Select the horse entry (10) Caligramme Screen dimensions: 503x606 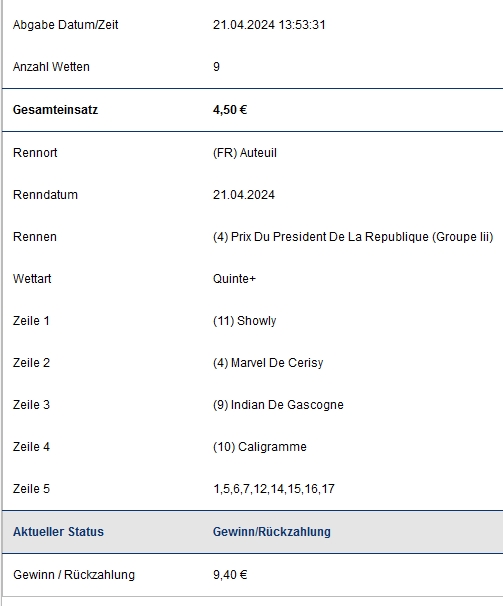[x=260, y=447]
